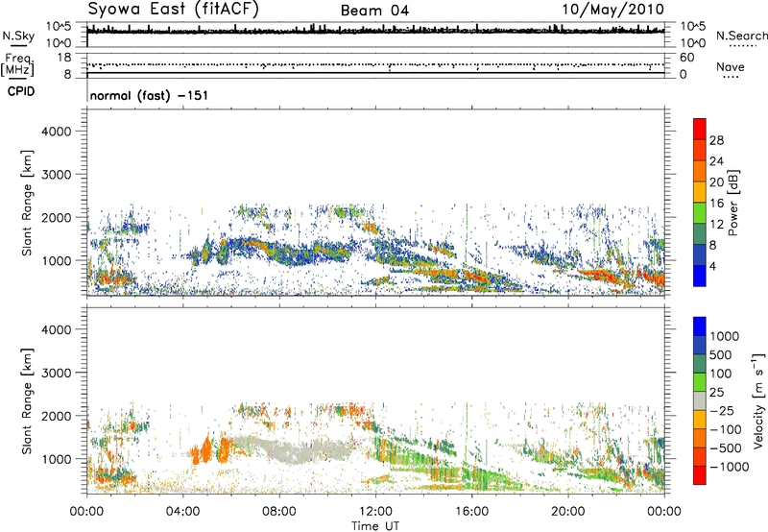Click the "N.Search" legend label
The width and height of the screenshot is (768, 532).
(741, 36)
